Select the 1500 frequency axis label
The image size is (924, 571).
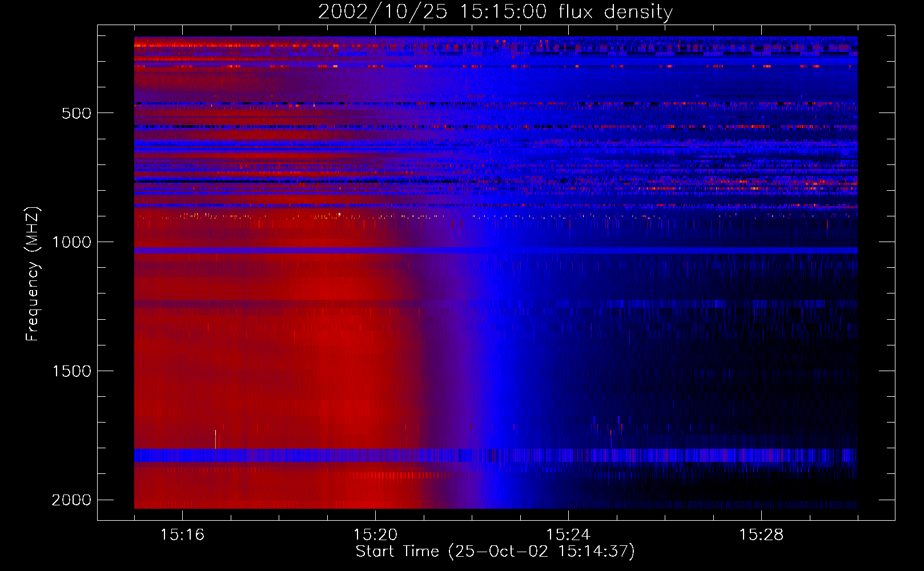click(x=71, y=371)
